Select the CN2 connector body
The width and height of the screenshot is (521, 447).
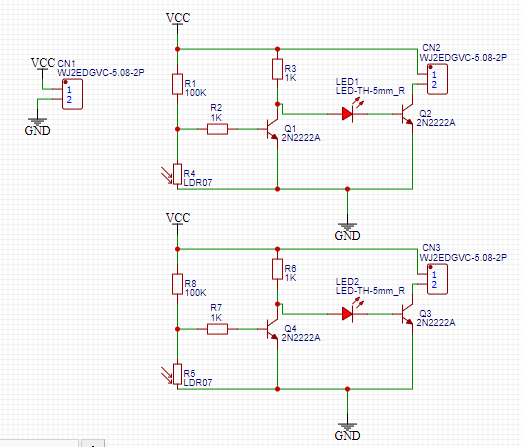(437, 79)
